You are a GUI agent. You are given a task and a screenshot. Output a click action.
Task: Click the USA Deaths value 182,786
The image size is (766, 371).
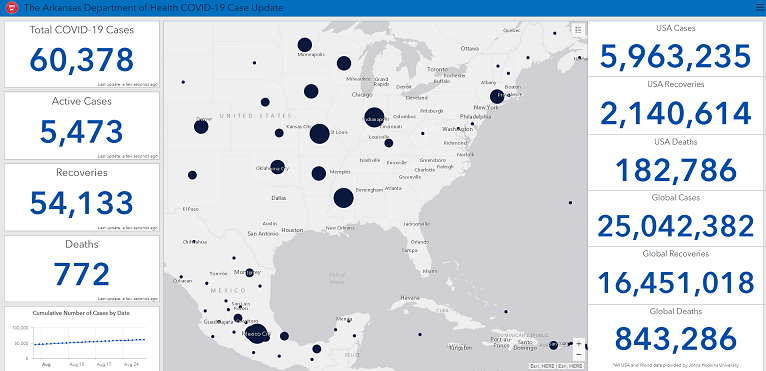point(676,170)
